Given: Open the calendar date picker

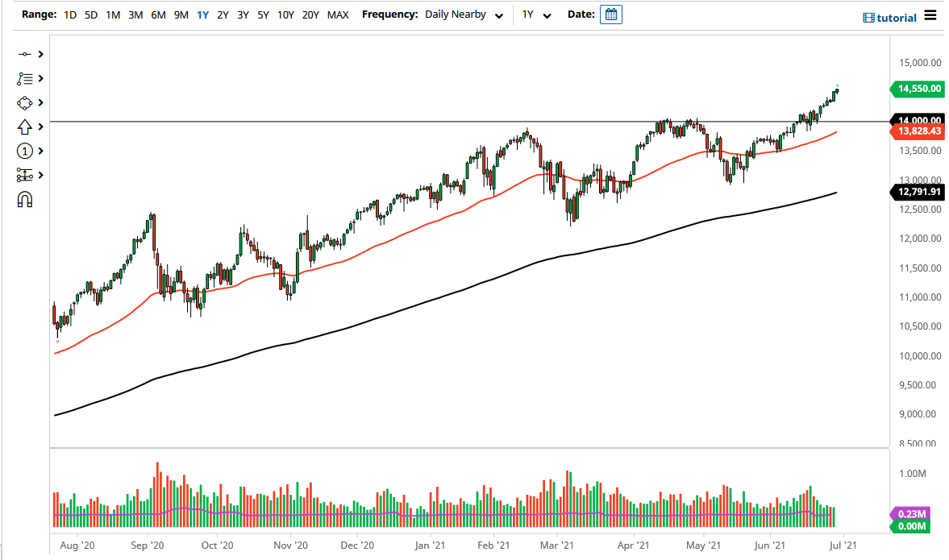Looking at the screenshot, I should (610, 14).
